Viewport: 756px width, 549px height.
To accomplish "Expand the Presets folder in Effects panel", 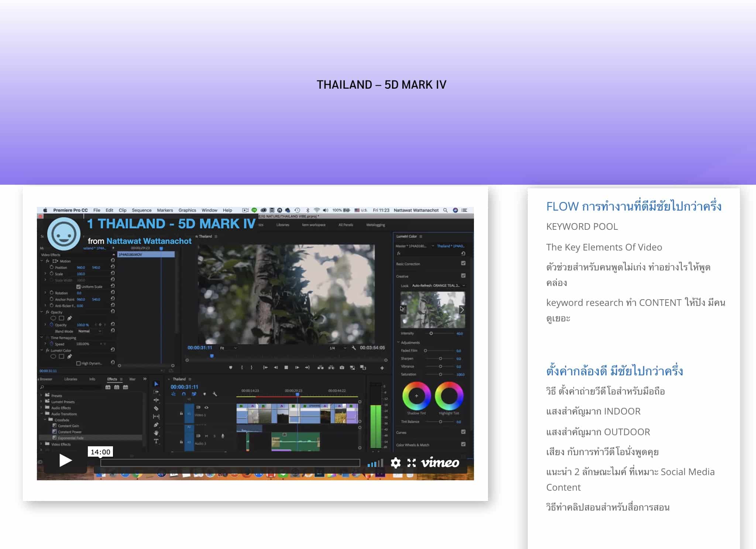I will [41, 395].
